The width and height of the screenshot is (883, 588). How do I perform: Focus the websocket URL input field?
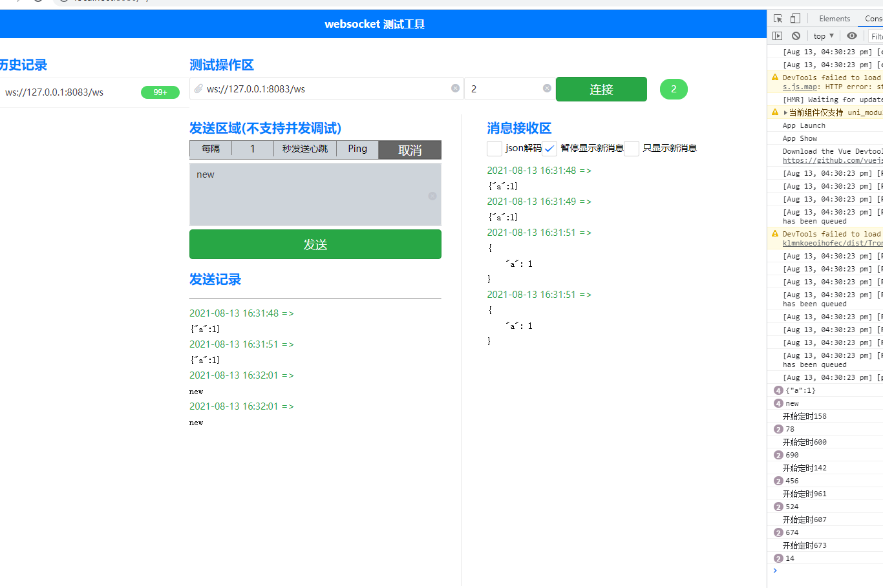326,89
